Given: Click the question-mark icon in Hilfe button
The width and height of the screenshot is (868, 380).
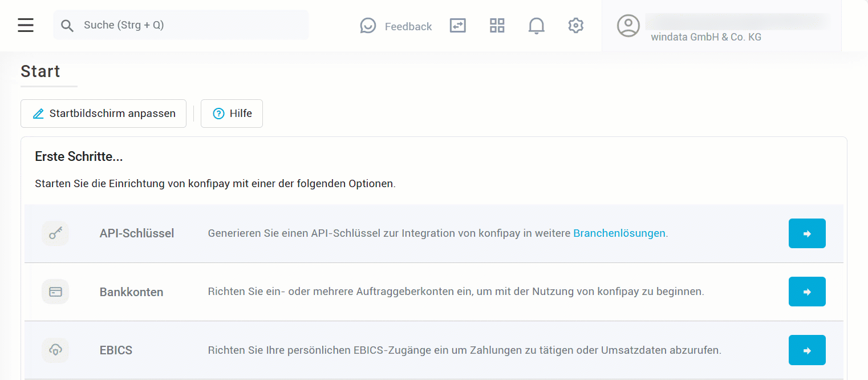Looking at the screenshot, I should pyautogui.click(x=218, y=114).
